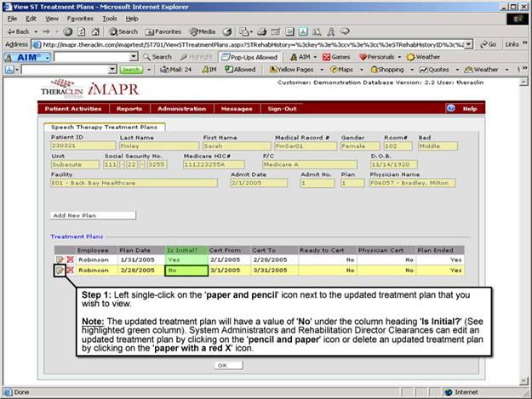
Task: Click the blue help question icon
Action: point(450,108)
